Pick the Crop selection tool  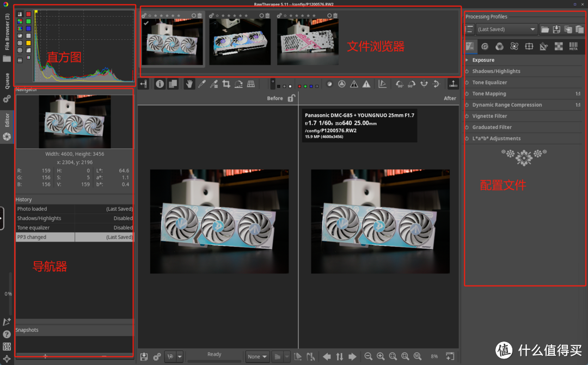(x=226, y=84)
